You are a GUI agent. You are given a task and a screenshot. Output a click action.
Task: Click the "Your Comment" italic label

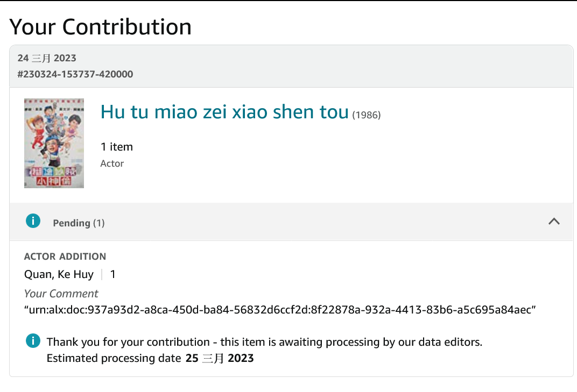tap(61, 294)
